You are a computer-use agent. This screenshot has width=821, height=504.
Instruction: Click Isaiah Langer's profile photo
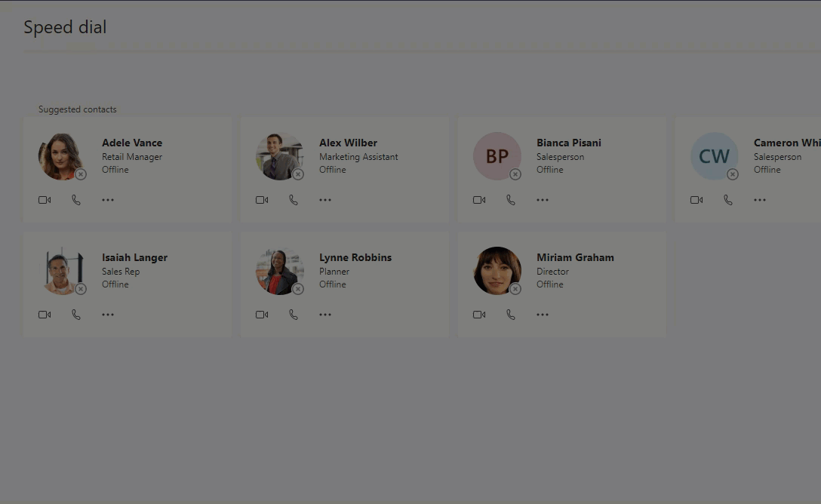point(62,271)
